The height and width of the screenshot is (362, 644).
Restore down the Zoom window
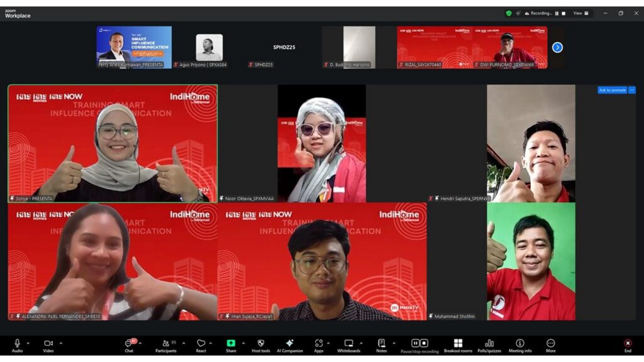tap(621, 13)
